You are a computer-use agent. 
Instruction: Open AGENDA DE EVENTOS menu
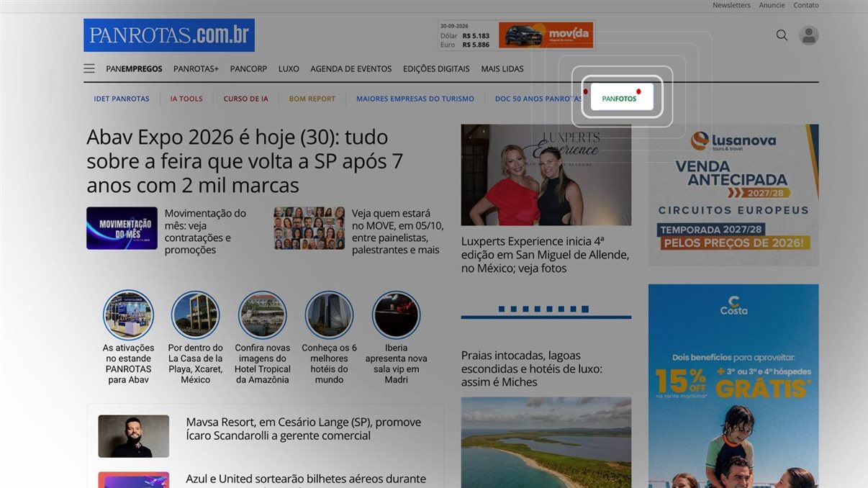tap(351, 69)
